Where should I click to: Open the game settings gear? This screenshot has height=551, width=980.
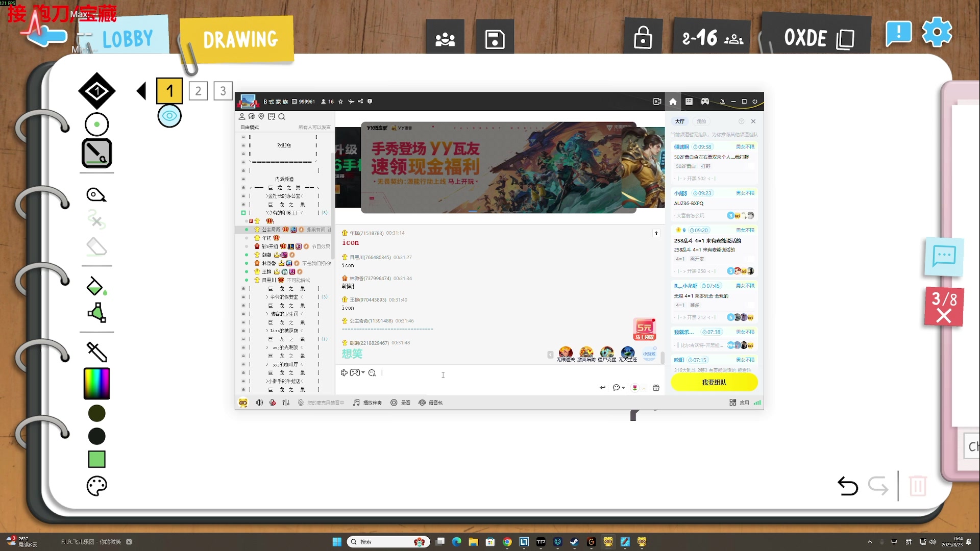click(937, 33)
